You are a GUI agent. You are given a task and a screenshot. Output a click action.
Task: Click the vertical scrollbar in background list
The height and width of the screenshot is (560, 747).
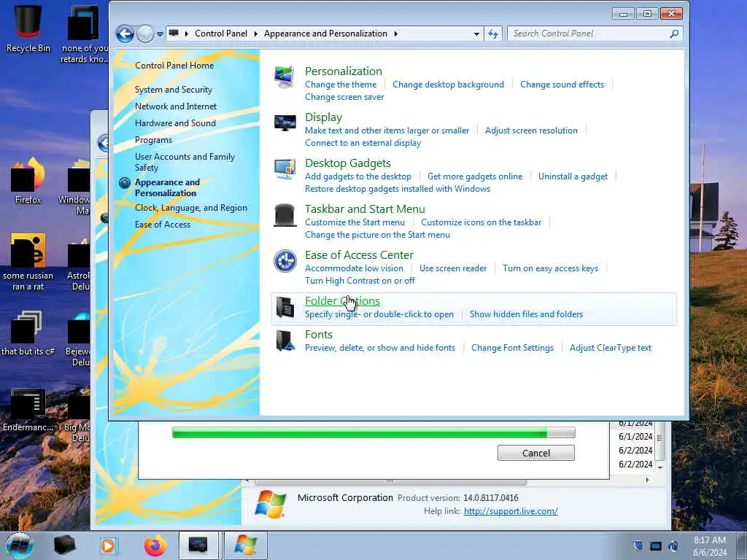pos(659,443)
